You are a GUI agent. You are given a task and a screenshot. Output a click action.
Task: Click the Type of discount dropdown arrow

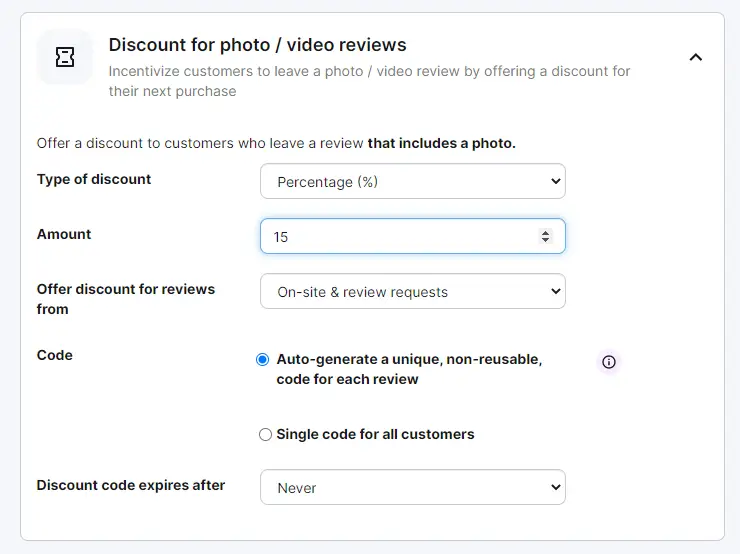pos(555,181)
